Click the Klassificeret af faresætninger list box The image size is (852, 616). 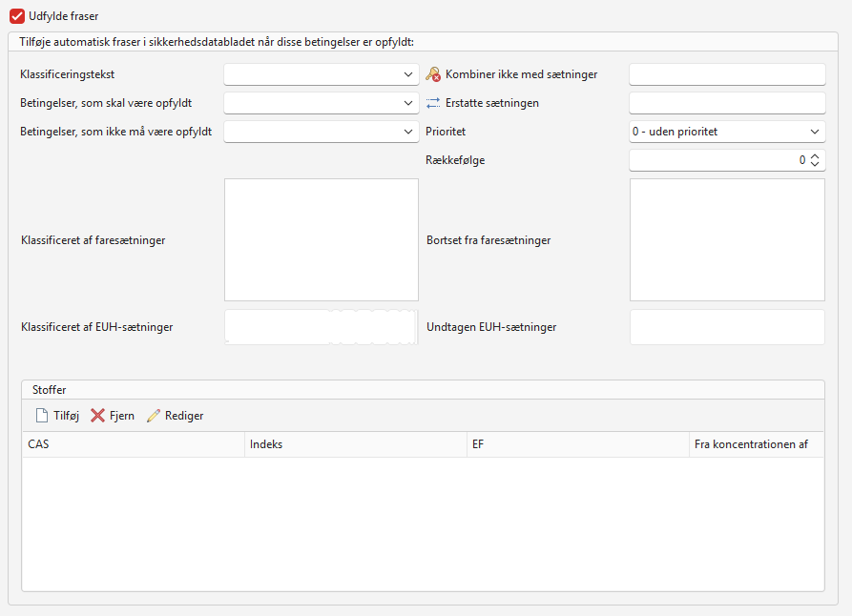(x=322, y=239)
